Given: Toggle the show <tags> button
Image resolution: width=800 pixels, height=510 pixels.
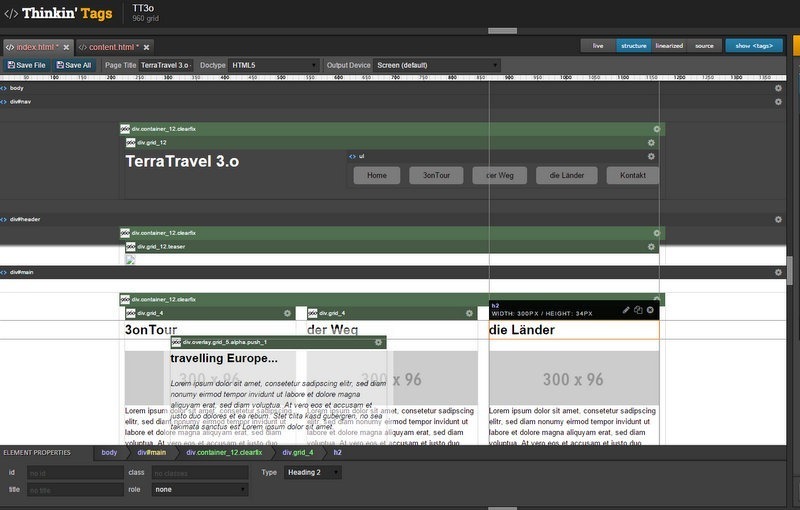Looking at the screenshot, I should point(754,46).
